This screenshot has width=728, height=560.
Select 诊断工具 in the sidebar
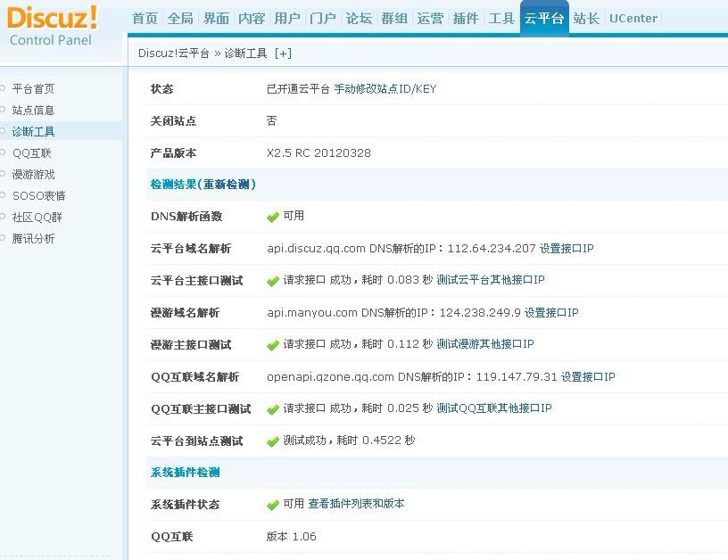(x=33, y=132)
